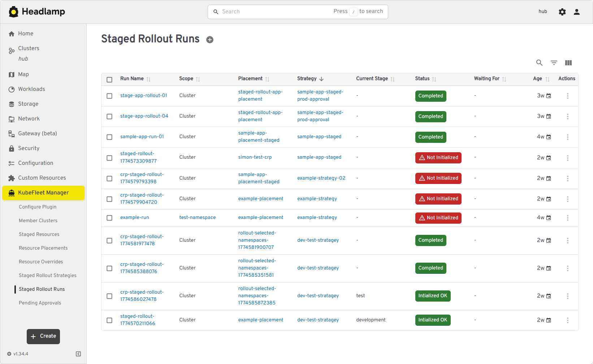Click the hub cluster label in header
This screenshot has width=593, height=364.
[x=543, y=12]
